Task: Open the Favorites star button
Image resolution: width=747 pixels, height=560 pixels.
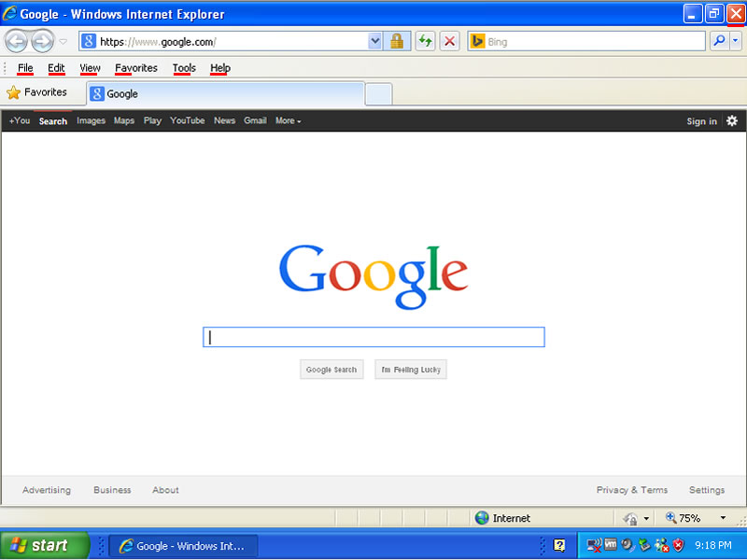Action: pyautogui.click(x=36, y=92)
